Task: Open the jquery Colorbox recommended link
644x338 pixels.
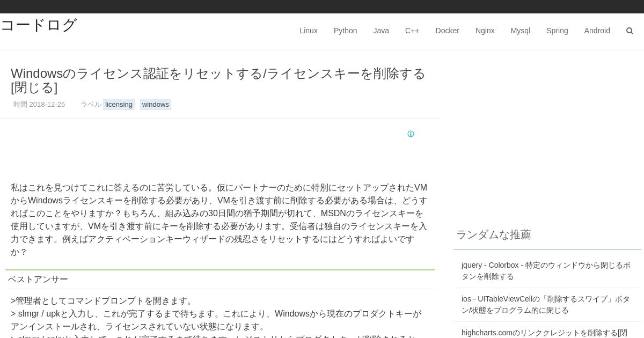Action: pos(546,271)
